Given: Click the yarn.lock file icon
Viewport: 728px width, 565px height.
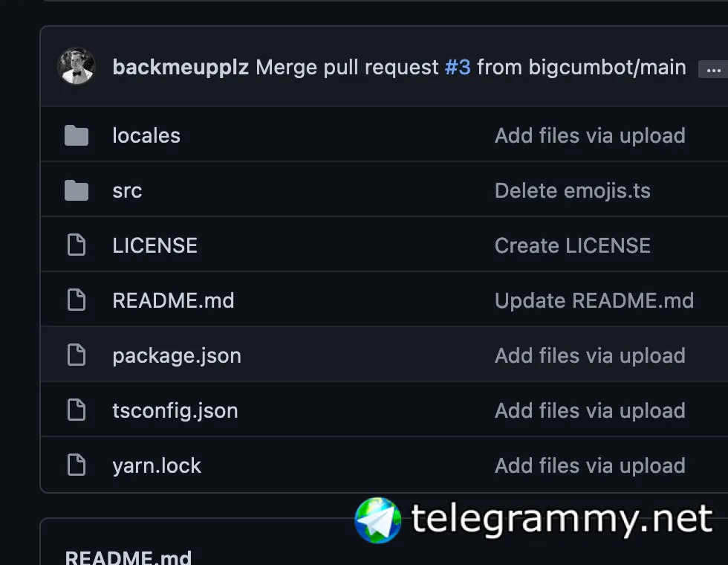Looking at the screenshot, I should (x=77, y=465).
